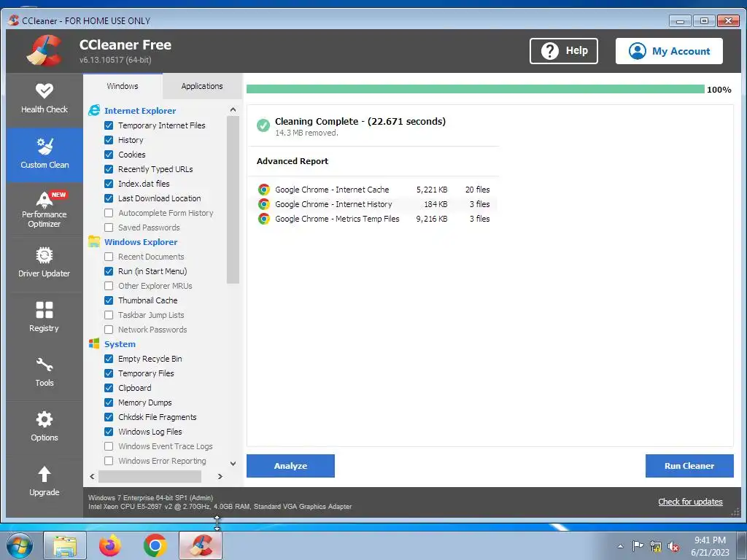747x560 pixels.
Task: Enable Autocomplete Form History
Action: (x=109, y=213)
